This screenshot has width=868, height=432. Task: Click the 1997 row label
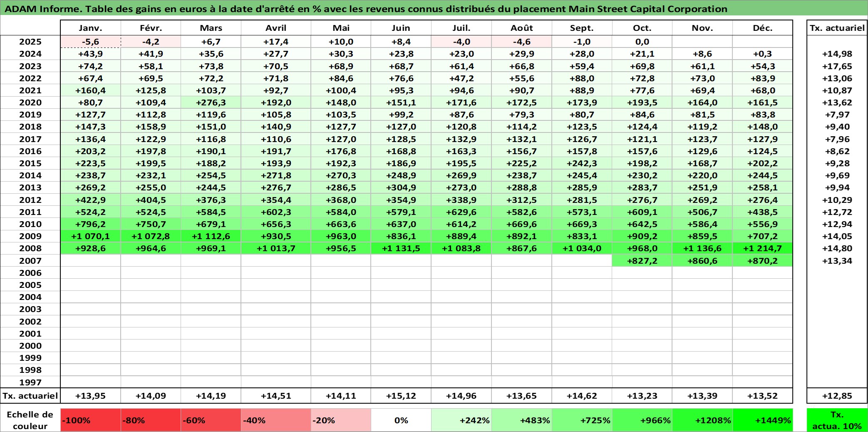point(30,382)
